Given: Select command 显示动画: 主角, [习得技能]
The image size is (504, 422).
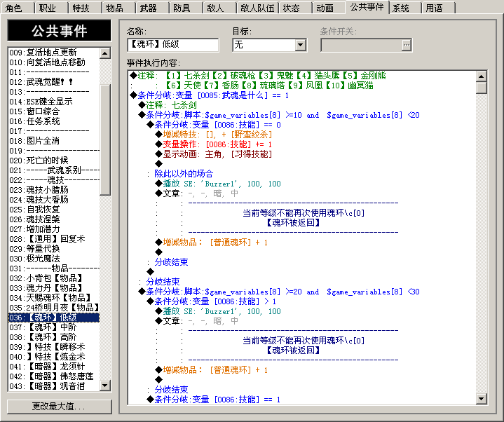Looking at the screenshot, I should click(x=214, y=154).
